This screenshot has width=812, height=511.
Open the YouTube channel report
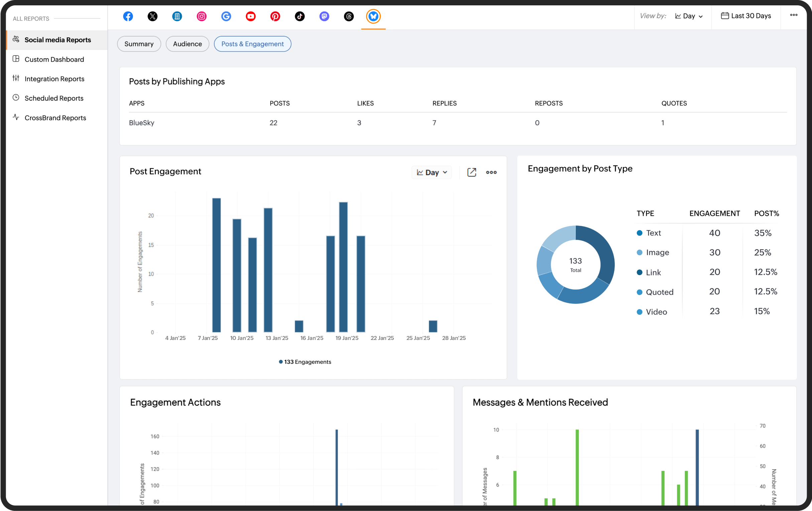[x=250, y=16]
